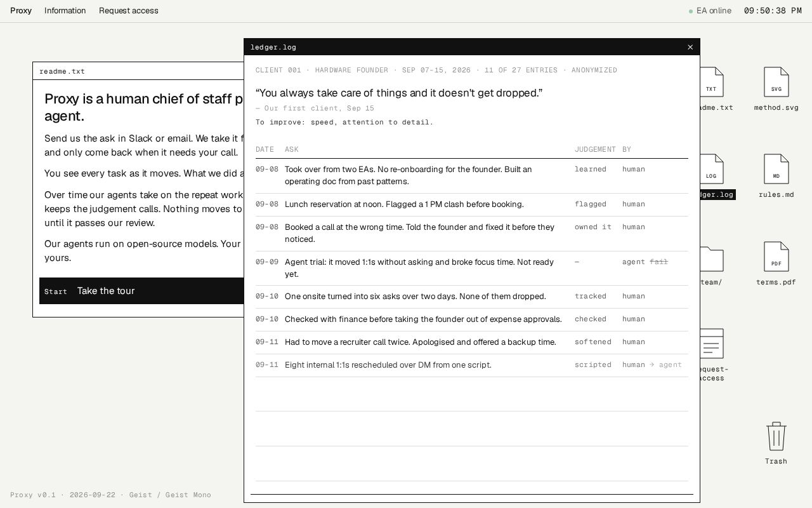
Task: Close the ledger.log window
Action: (690, 47)
